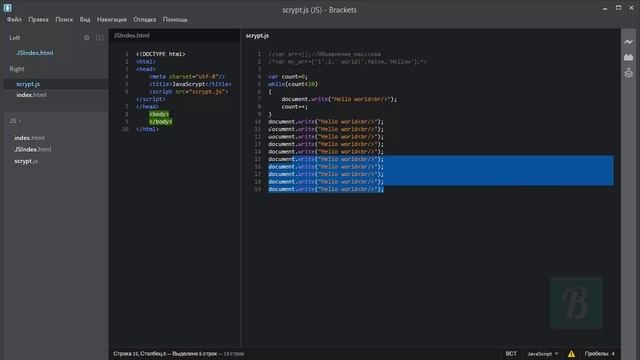The width and height of the screenshot is (640, 360).
Task: Click the cursor position text Строка 15 in status bar
Action: [x=126, y=354]
